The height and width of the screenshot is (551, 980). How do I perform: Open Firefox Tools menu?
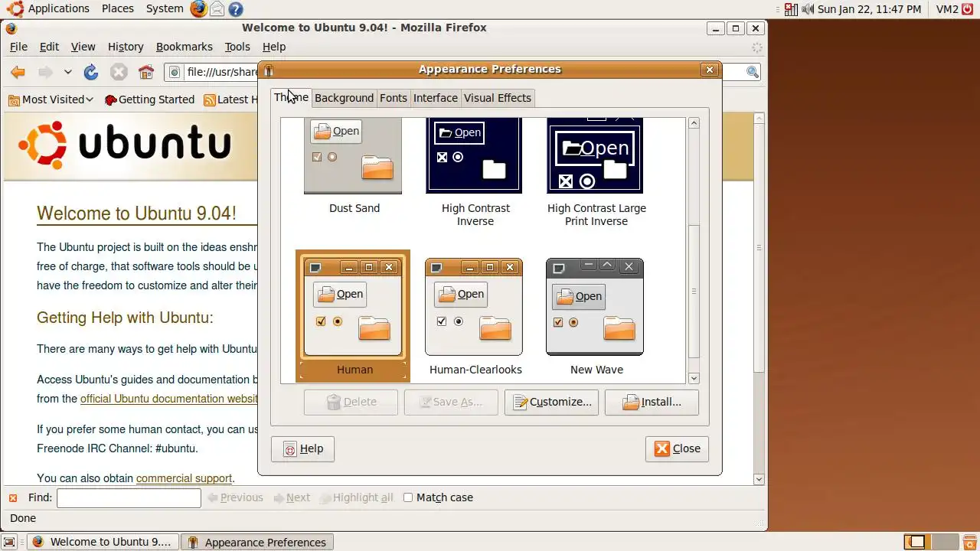tap(237, 47)
